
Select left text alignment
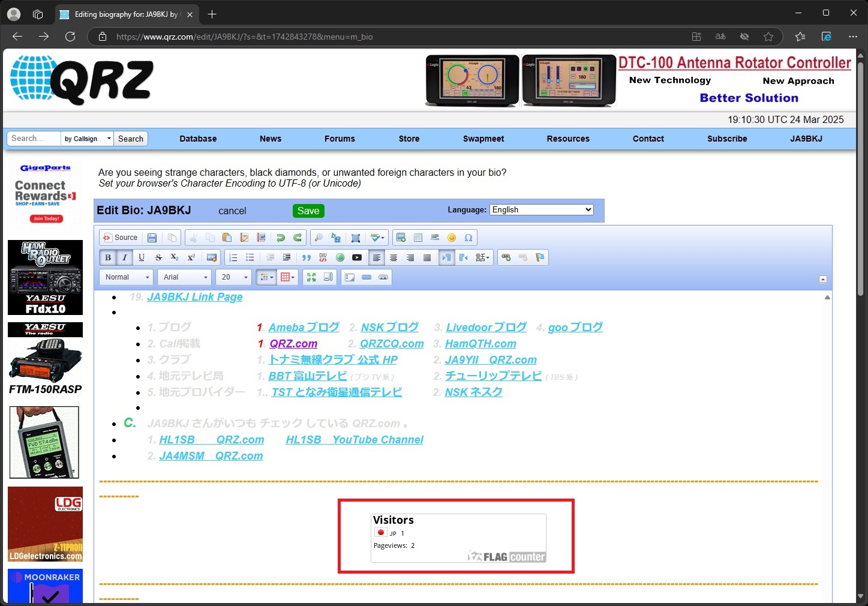377,257
